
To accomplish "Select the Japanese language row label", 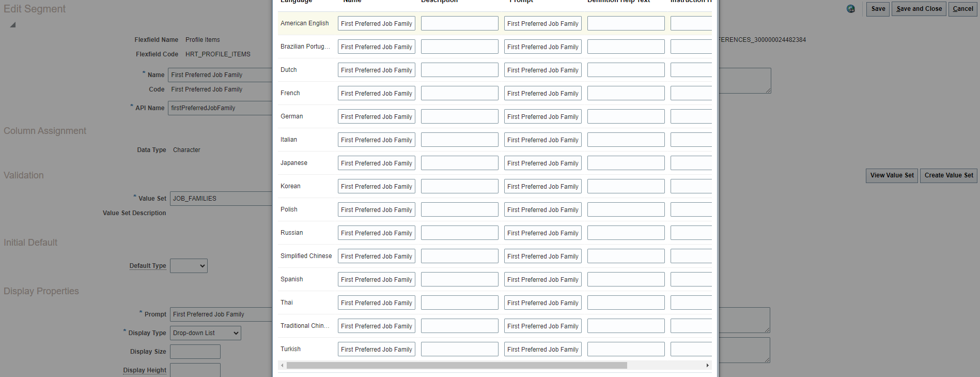I will (294, 163).
